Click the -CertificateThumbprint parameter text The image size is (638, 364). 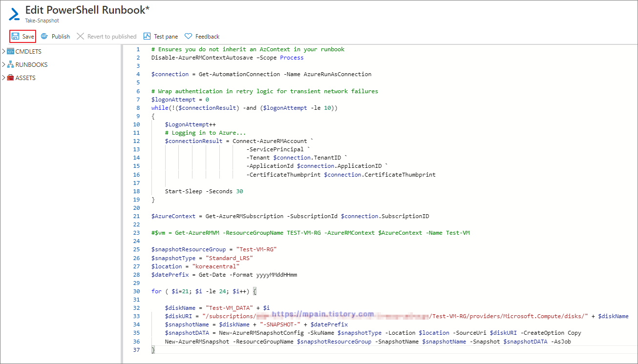283,174
